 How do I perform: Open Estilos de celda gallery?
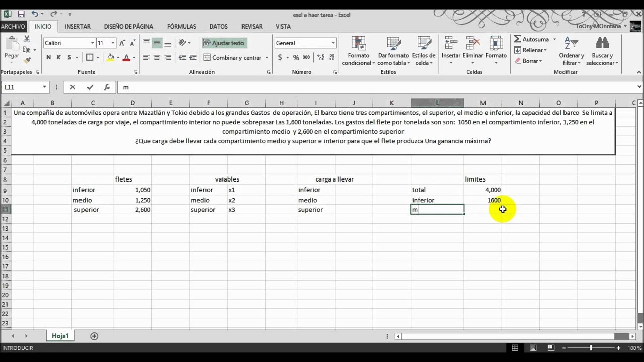[424, 51]
